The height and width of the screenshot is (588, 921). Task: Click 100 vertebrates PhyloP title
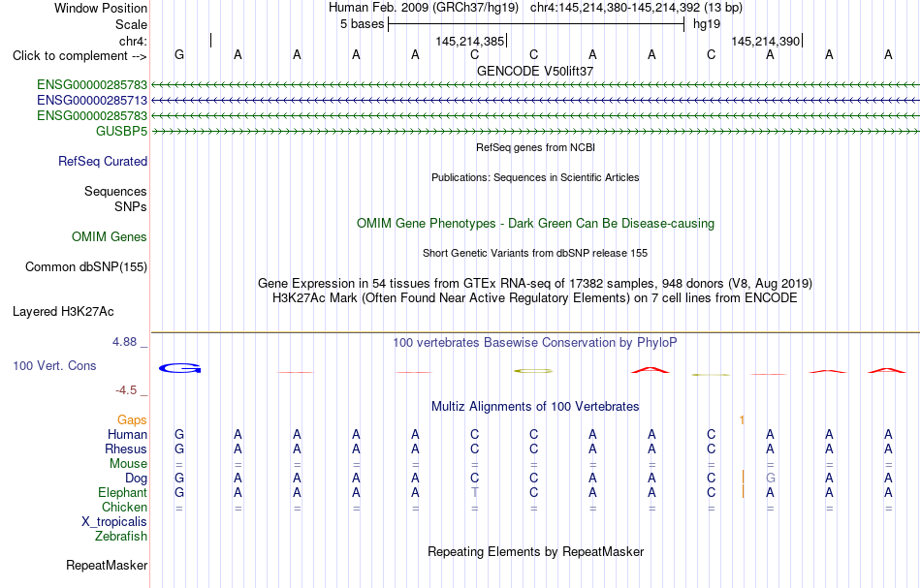point(535,343)
